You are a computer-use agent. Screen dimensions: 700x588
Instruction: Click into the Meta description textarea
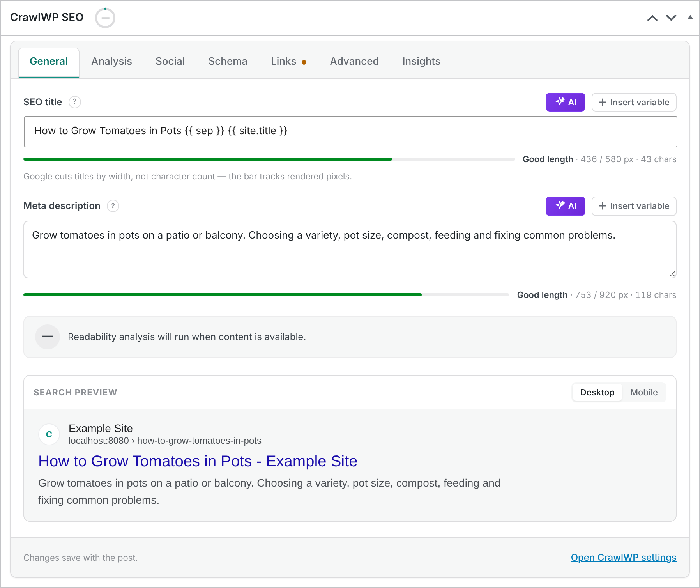pyautogui.click(x=350, y=250)
